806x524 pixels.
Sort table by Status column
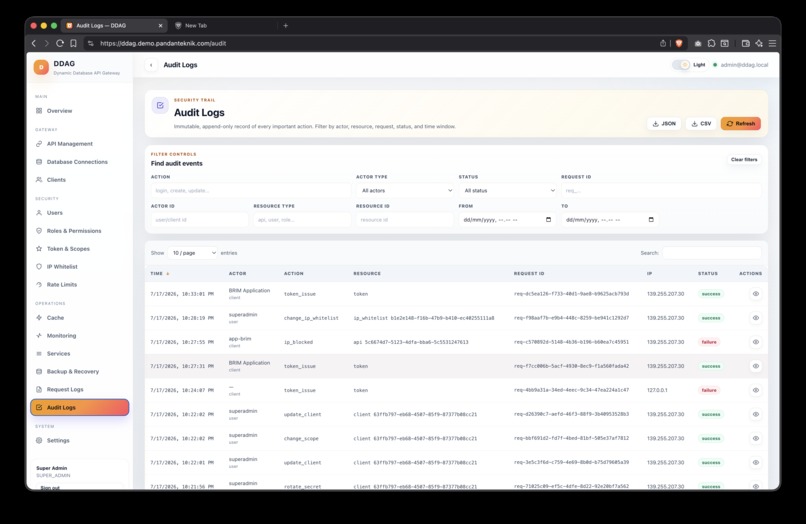coord(708,274)
